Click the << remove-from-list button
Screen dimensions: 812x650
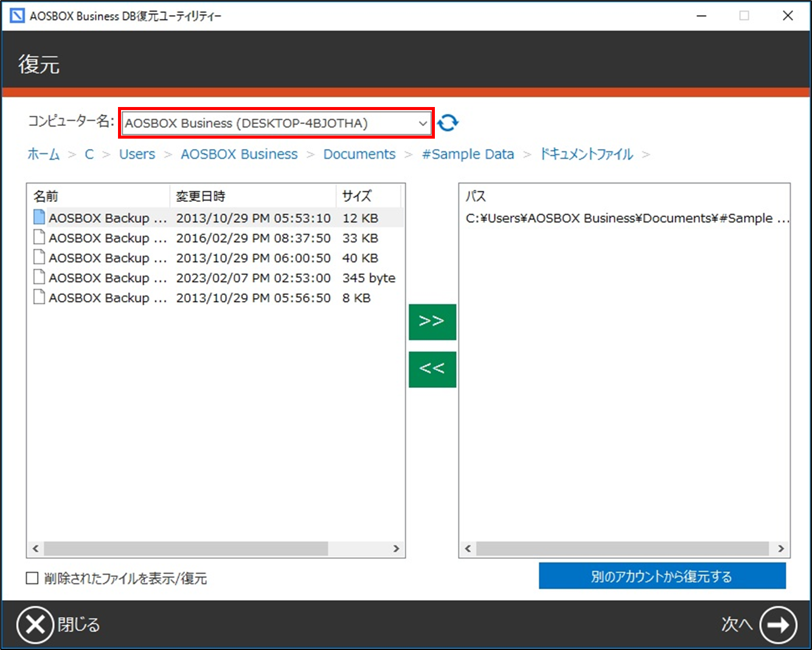click(432, 368)
